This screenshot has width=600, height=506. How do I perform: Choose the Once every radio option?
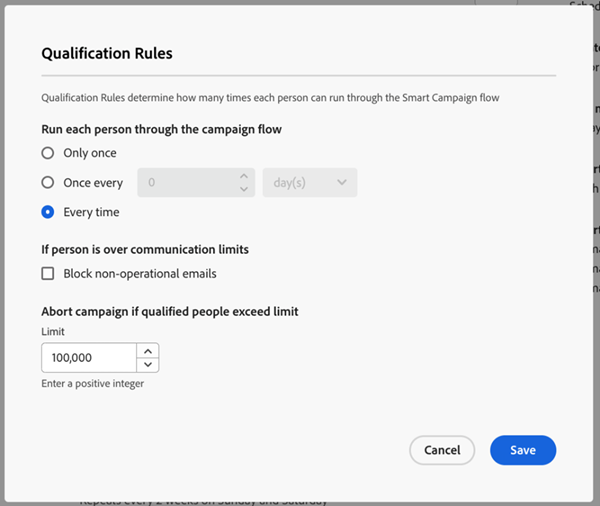tap(47, 183)
